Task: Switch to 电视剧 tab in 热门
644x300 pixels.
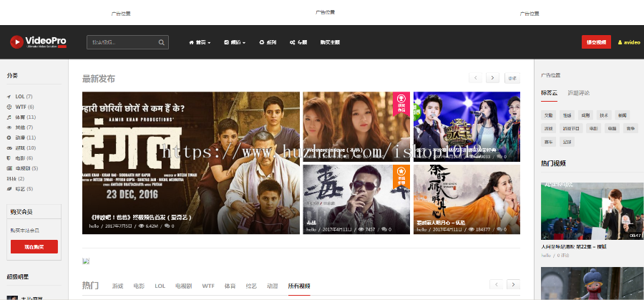Action: coord(183,286)
